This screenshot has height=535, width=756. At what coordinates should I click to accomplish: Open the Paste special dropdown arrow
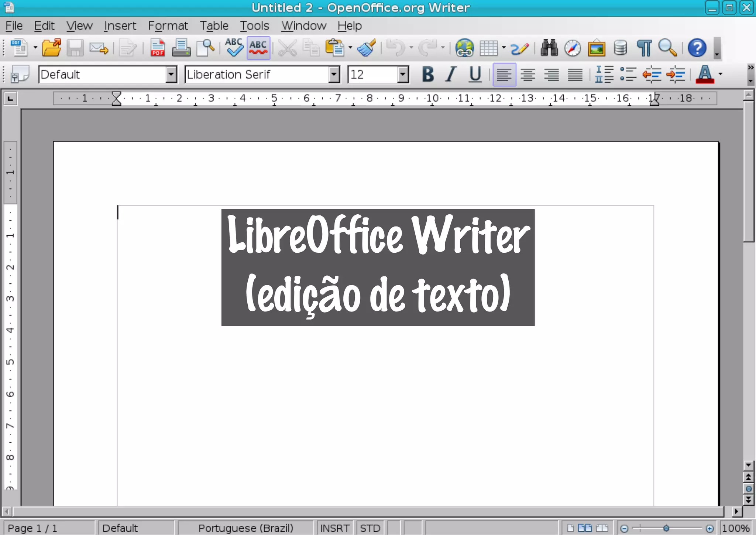click(350, 48)
